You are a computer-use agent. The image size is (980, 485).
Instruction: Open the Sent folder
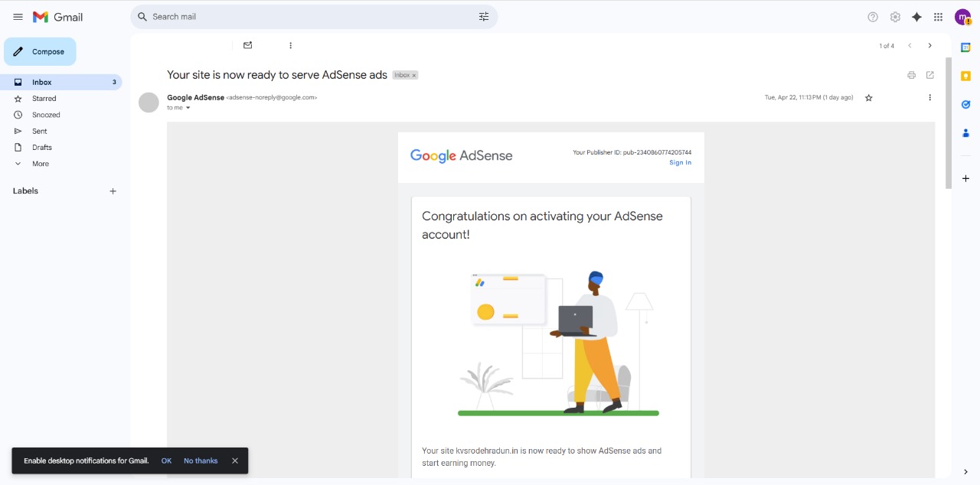pyautogui.click(x=61, y=132)
